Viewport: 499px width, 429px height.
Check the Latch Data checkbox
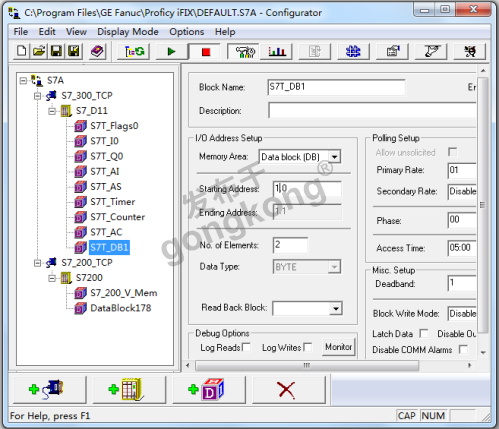click(424, 333)
